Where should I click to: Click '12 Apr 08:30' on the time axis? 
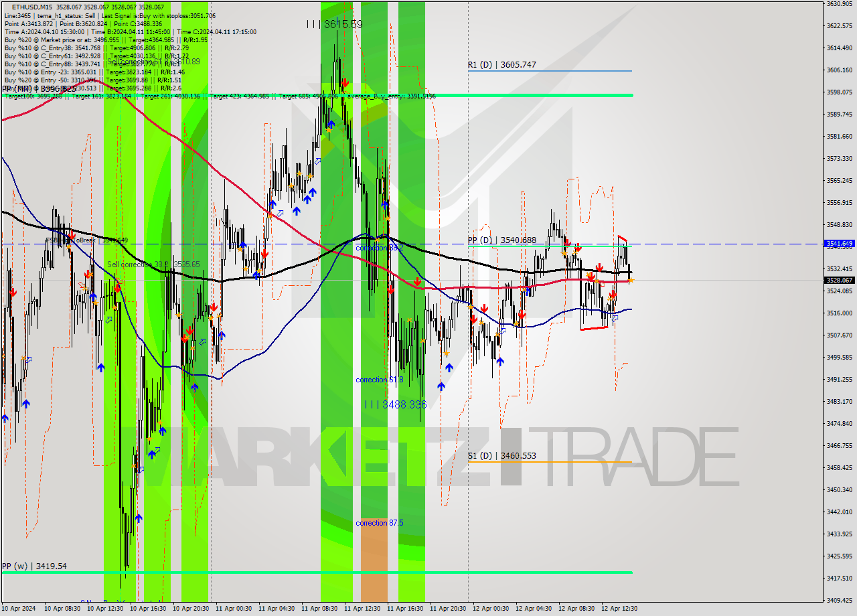(x=576, y=609)
